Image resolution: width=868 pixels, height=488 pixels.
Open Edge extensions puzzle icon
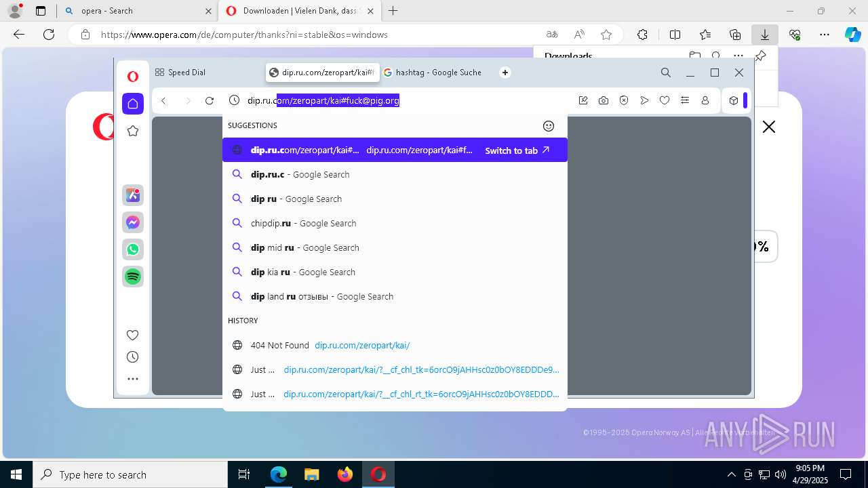coord(642,35)
